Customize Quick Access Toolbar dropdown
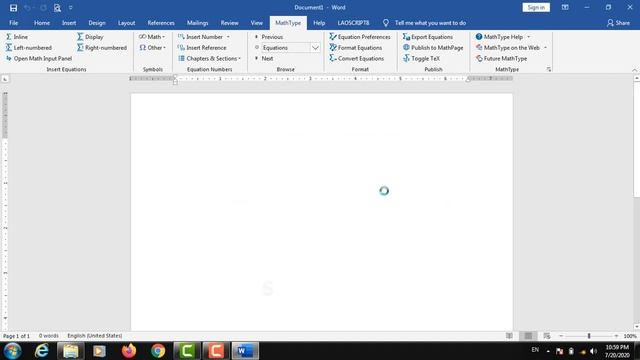Screen dimensions: 640x360 pyautogui.click(x=70, y=8)
